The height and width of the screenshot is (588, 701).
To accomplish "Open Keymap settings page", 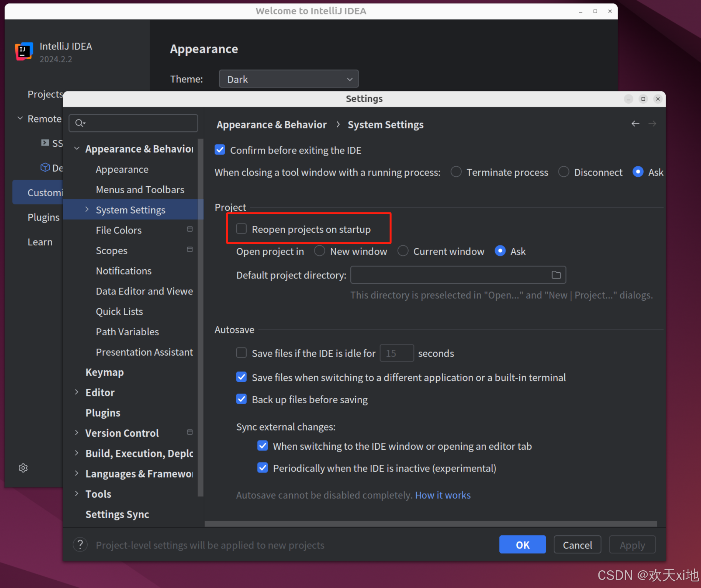I will (x=104, y=372).
